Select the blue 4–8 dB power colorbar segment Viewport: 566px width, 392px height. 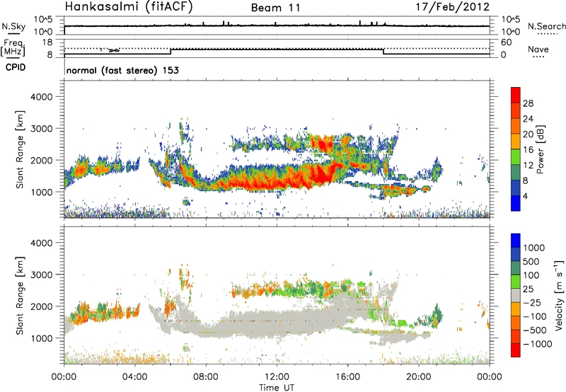point(516,188)
